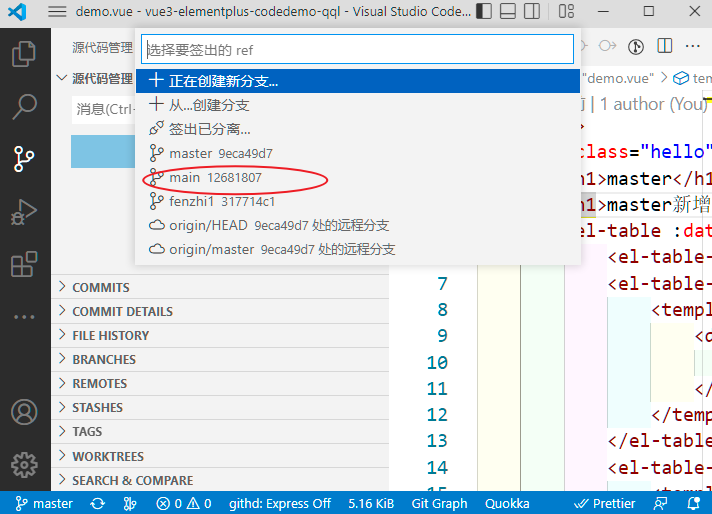Select origin/master remote branch entry

(358, 249)
